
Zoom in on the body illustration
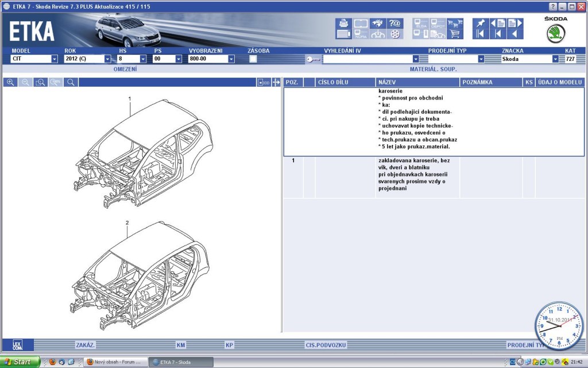point(10,82)
